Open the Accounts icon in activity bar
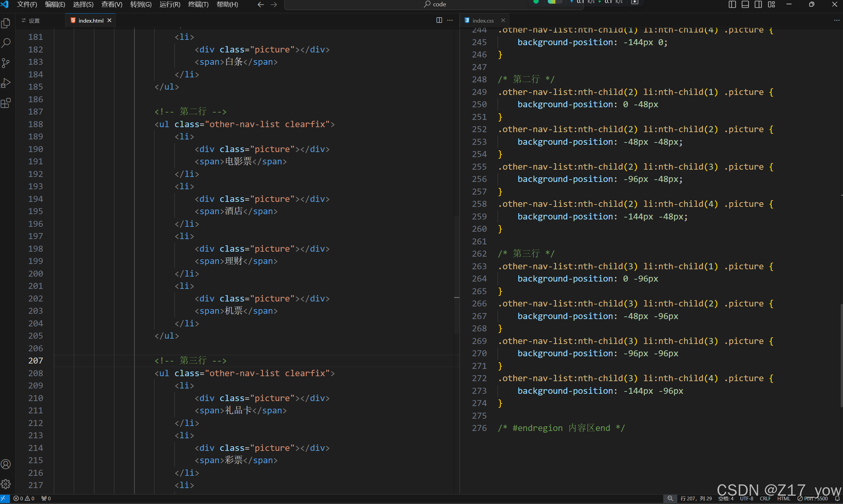 click(6, 464)
